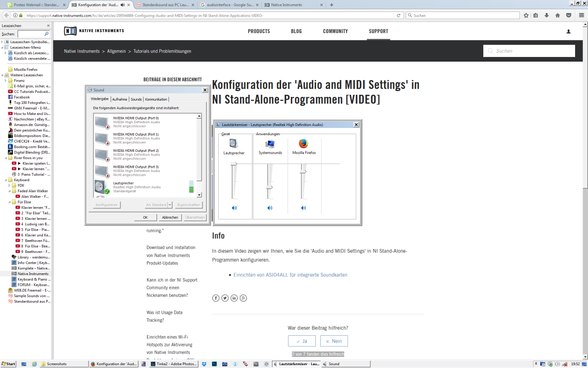Mute Systemsounds in the volume mixer
Image resolution: width=588 pixels, height=368 pixels.
coord(270,208)
